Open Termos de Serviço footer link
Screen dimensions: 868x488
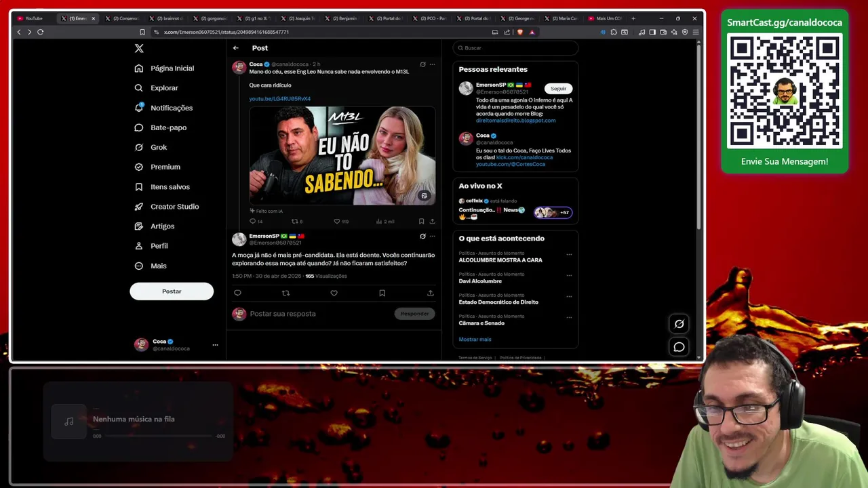point(475,358)
